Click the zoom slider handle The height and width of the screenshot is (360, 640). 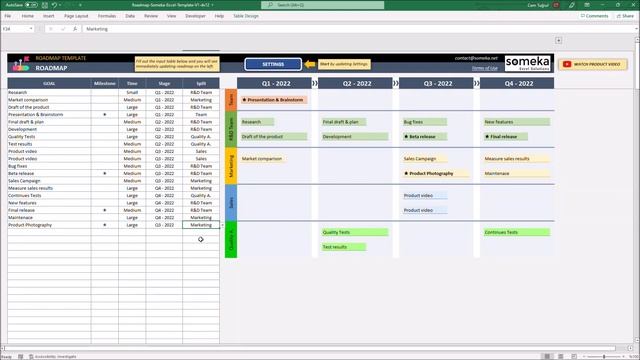604,356
